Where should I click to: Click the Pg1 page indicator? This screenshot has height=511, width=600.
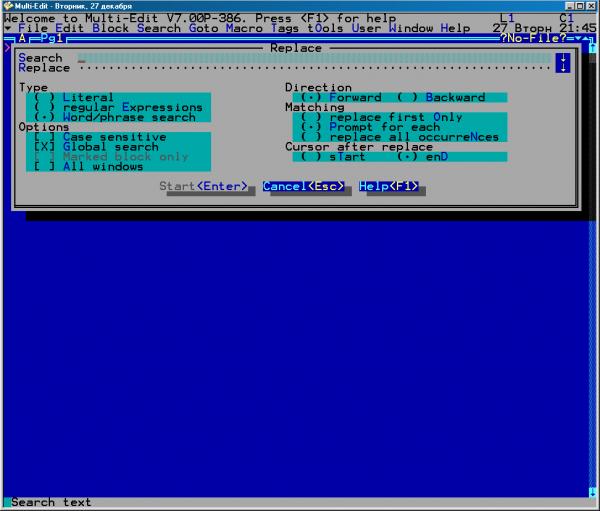tap(52, 38)
